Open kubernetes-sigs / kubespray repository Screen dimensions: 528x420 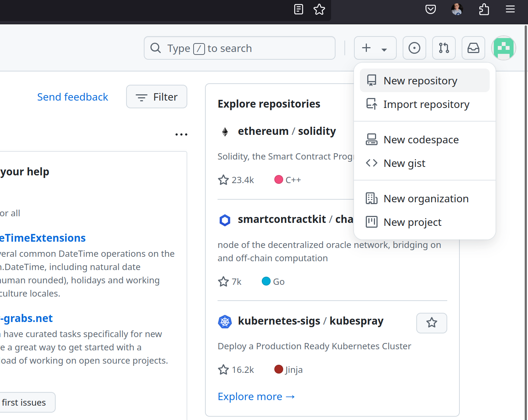pos(311,321)
